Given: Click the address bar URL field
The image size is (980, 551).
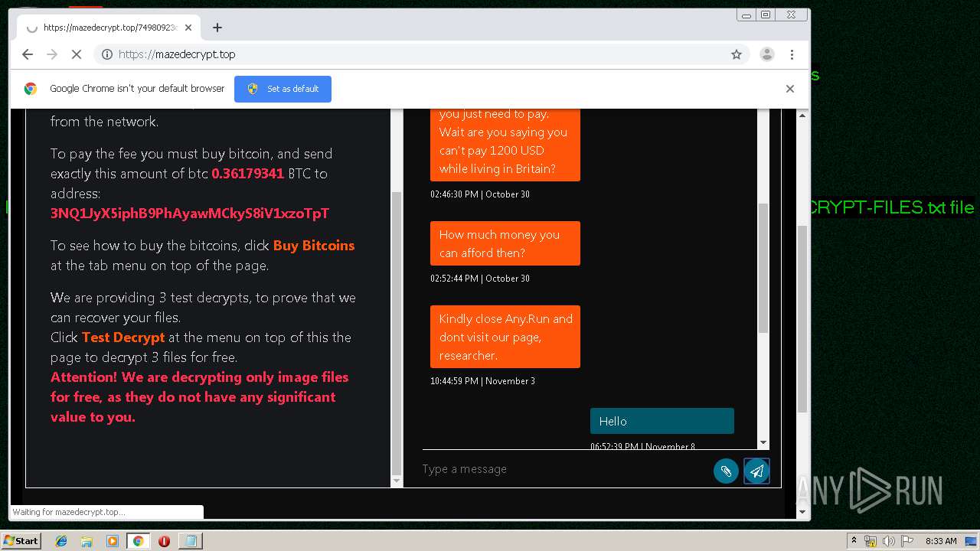Looking at the screenshot, I should click(x=421, y=54).
